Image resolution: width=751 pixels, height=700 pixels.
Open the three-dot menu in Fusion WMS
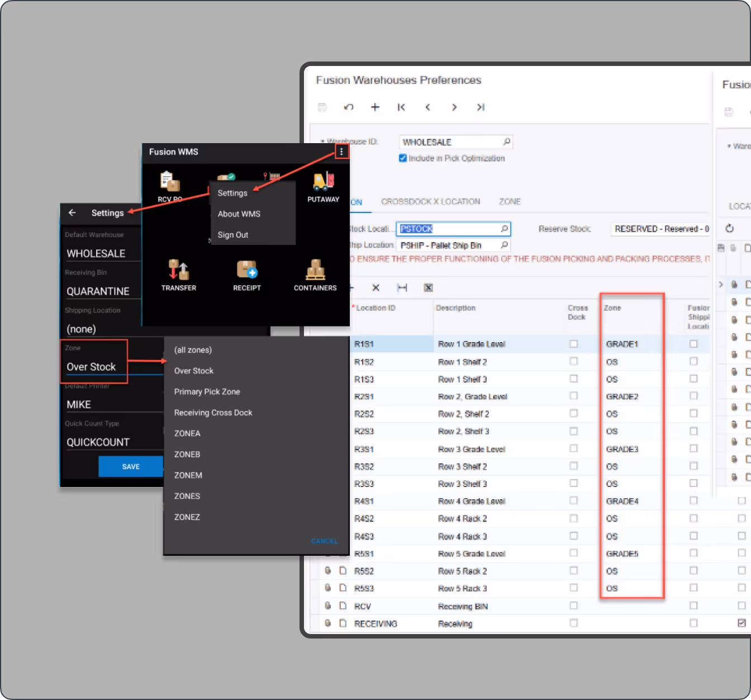click(x=341, y=152)
